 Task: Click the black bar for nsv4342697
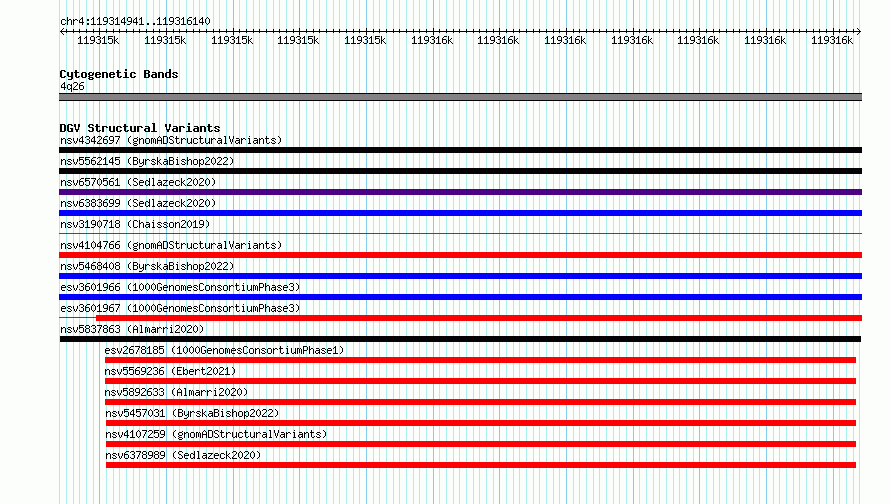point(460,150)
